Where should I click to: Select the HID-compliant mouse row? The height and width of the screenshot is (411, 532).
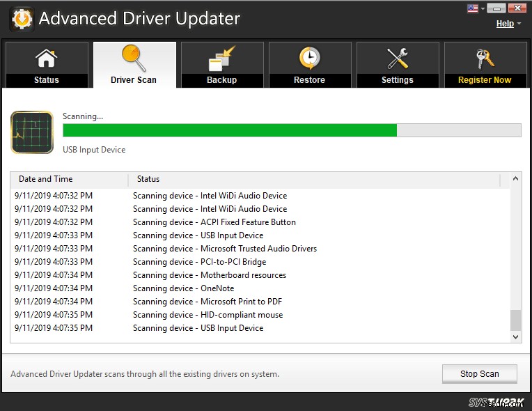[x=260, y=315]
